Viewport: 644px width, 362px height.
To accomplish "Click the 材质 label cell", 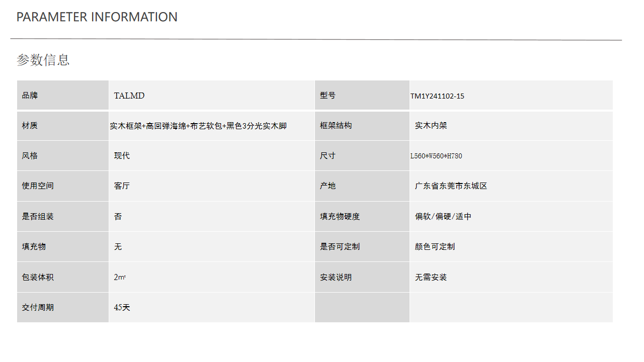I will 30,126.
